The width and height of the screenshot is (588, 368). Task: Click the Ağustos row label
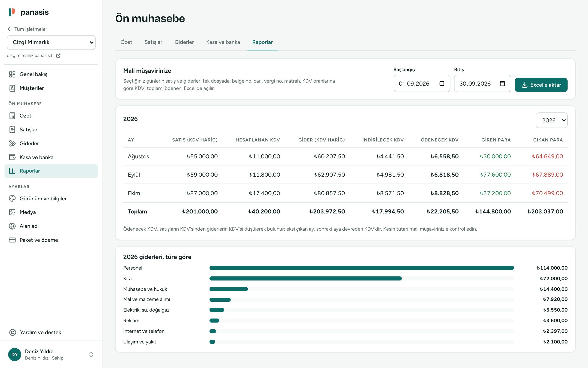[138, 156]
